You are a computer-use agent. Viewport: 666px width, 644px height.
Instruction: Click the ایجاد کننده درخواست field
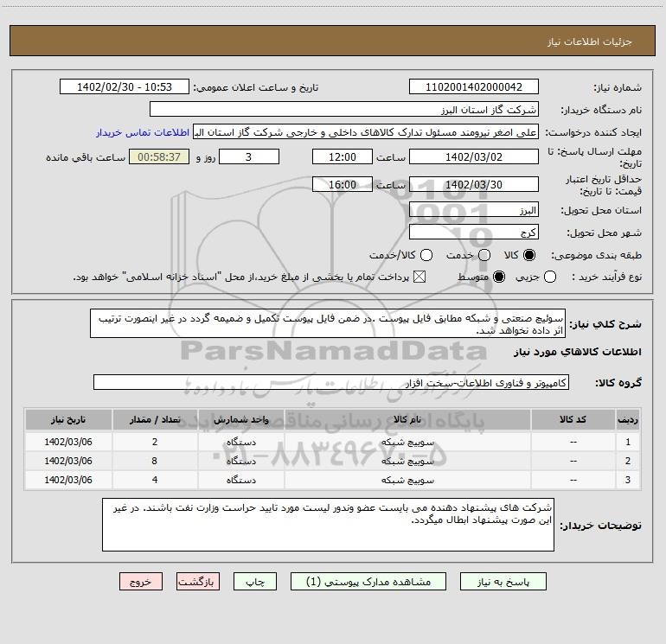366,132
